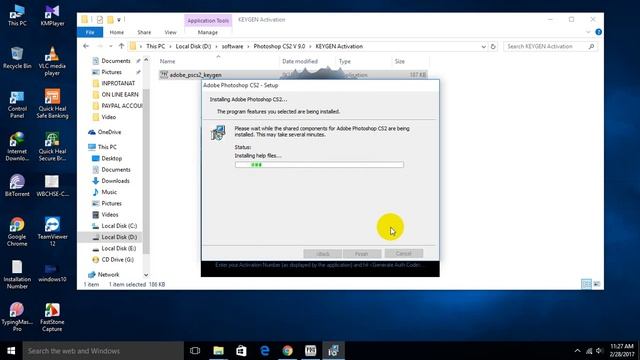640x360 pixels.
Task: Open the File ribbon tab
Action: tap(90, 32)
